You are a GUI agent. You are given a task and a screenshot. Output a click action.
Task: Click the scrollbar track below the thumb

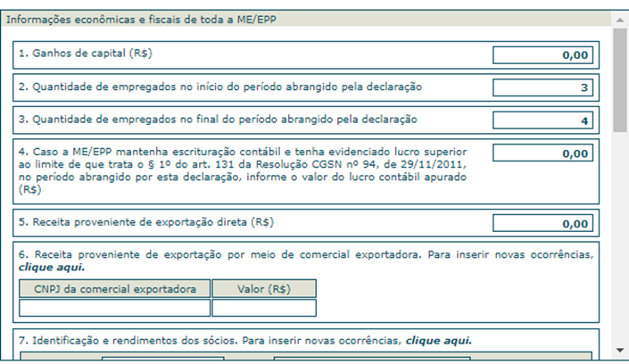click(x=620, y=236)
